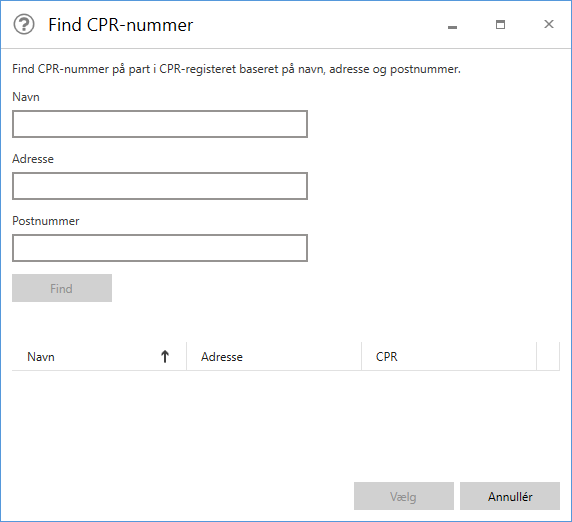The width and height of the screenshot is (572, 522).
Task: Sort results by Adresse column header
Action: pos(274,356)
